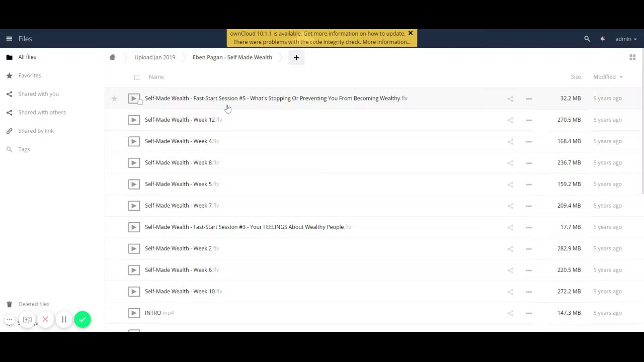Open Fast-Start Session #3 FEELINGS file
This screenshot has width=644, height=362.
248,227
